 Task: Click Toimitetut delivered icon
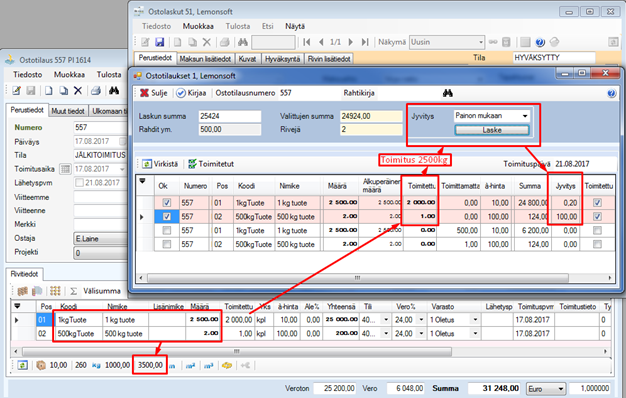(192, 164)
